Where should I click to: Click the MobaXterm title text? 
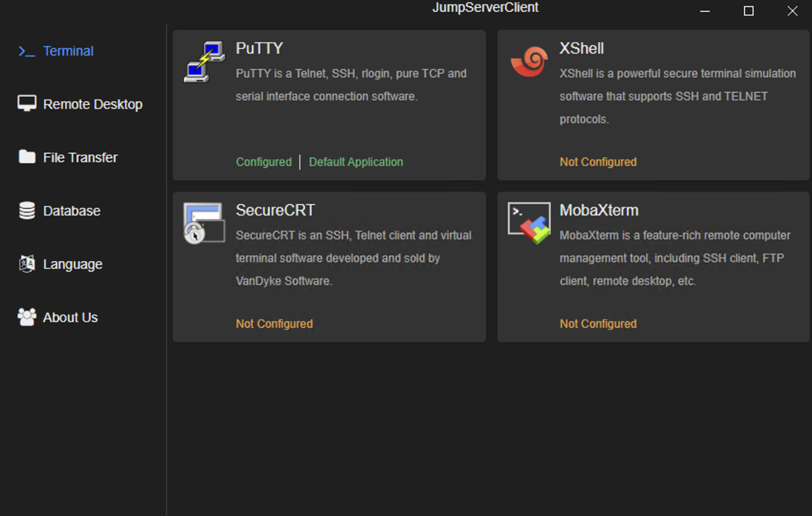point(599,210)
